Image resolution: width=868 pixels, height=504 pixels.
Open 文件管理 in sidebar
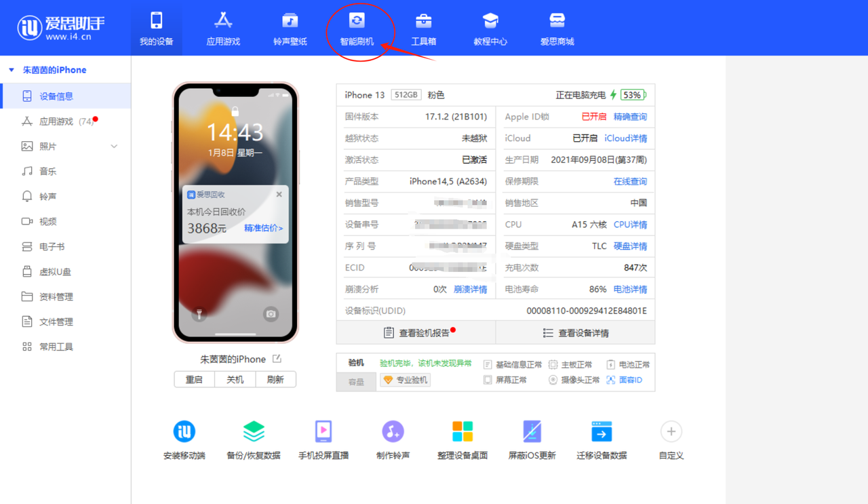tap(65, 322)
